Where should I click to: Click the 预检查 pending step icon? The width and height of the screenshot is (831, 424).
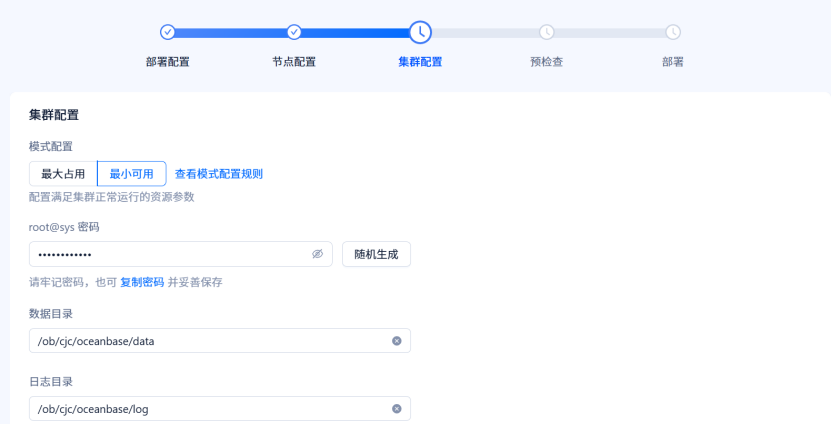click(546, 32)
